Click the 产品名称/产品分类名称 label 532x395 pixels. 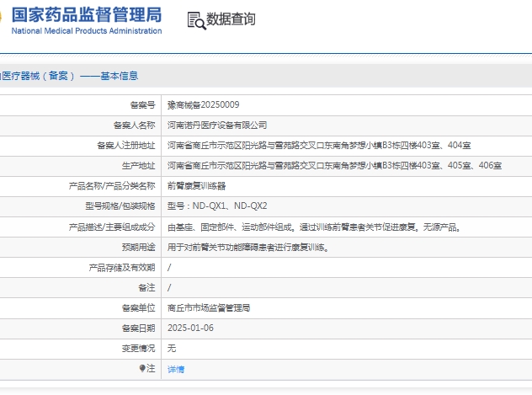tap(112, 186)
